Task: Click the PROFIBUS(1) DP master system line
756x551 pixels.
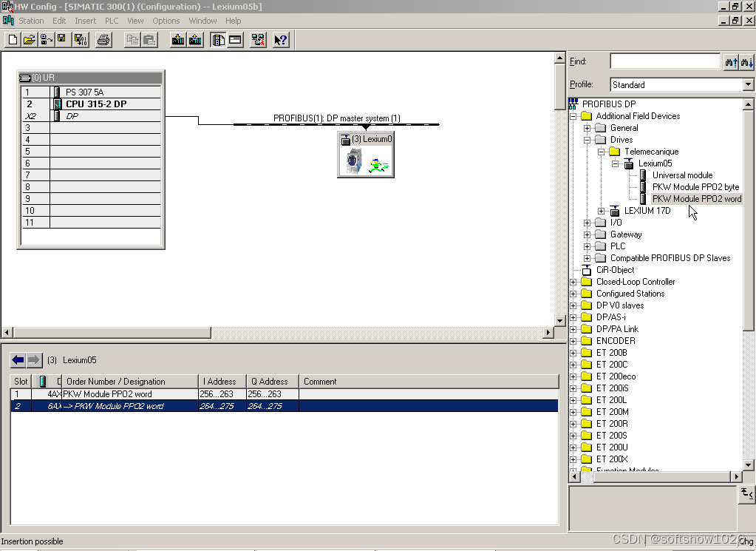Action: [x=336, y=124]
